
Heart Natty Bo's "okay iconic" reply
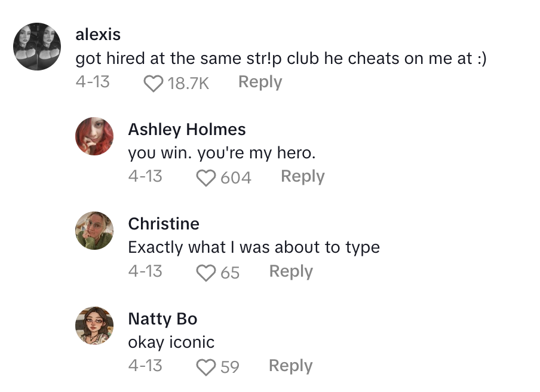(206, 366)
